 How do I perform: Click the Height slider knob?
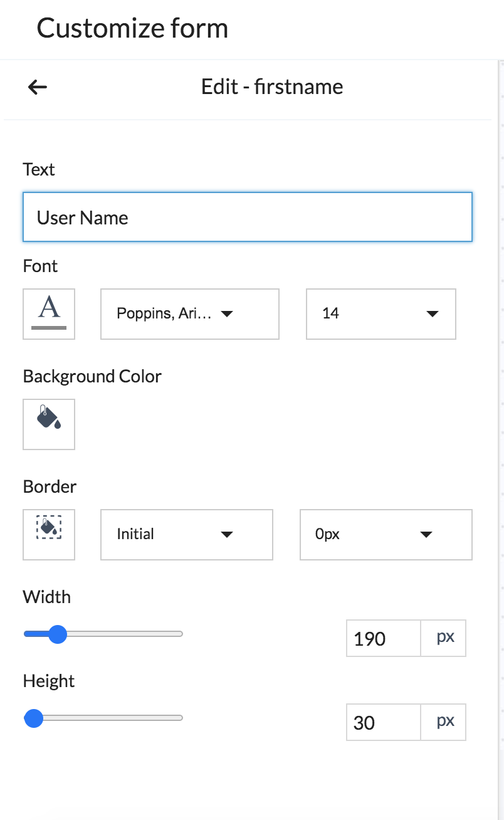(34, 718)
